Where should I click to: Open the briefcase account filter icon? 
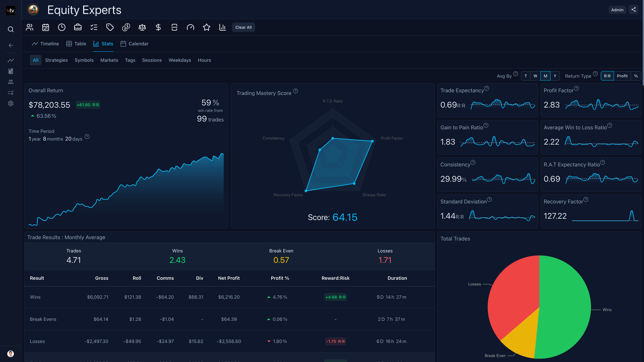78,27
